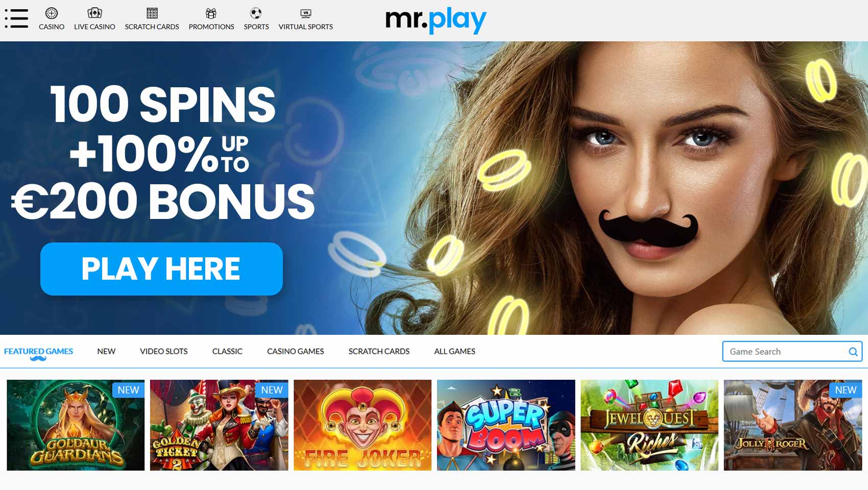Screen dimensions: 868x490
Task: Open the Super Boom game thumbnail
Action: point(506,425)
